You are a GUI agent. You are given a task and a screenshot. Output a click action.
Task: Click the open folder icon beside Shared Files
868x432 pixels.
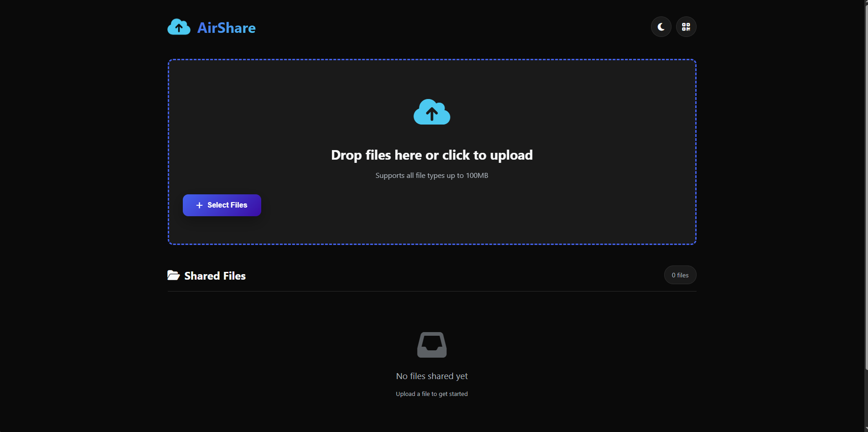[x=173, y=275]
